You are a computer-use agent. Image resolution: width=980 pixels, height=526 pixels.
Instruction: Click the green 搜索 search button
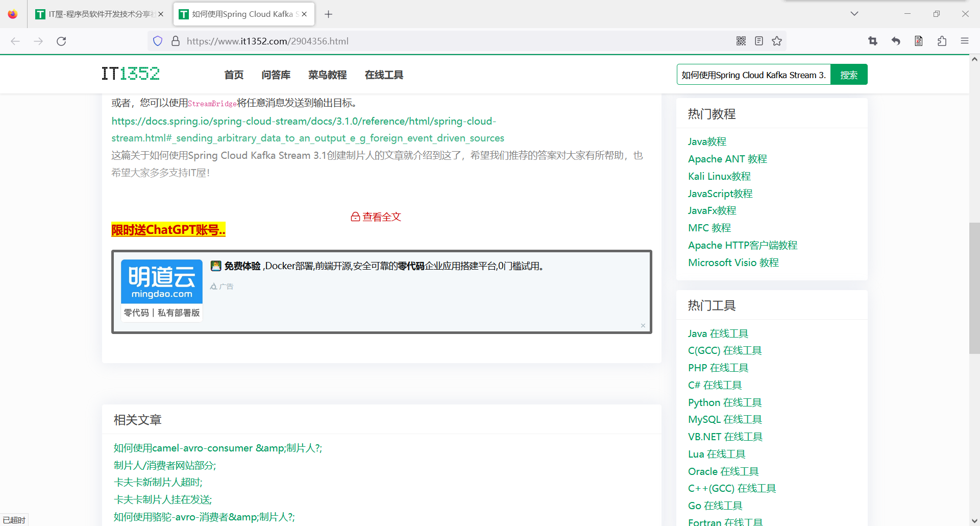849,75
